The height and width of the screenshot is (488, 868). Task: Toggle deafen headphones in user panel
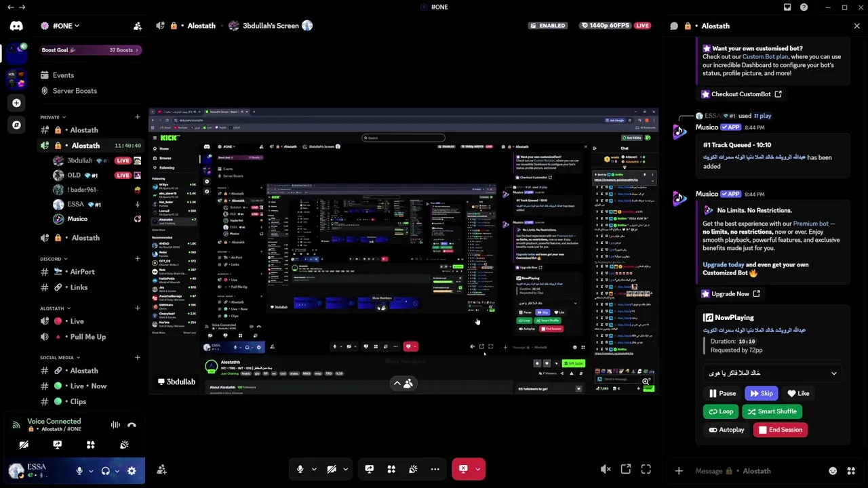pyautogui.click(x=105, y=470)
